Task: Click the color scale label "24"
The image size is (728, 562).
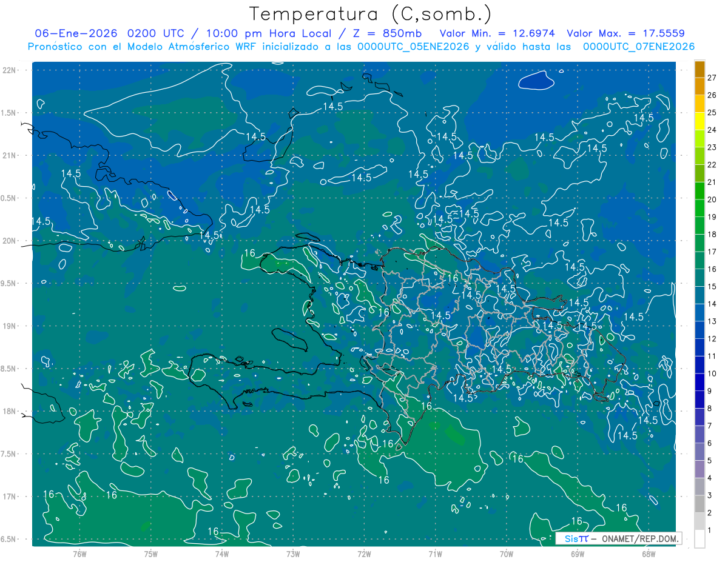Action: [x=712, y=130]
